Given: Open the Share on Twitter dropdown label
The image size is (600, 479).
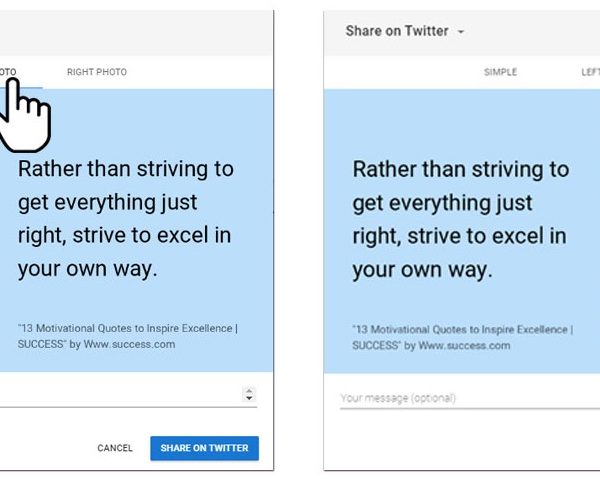Looking at the screenshot, I should coord(397,31).
